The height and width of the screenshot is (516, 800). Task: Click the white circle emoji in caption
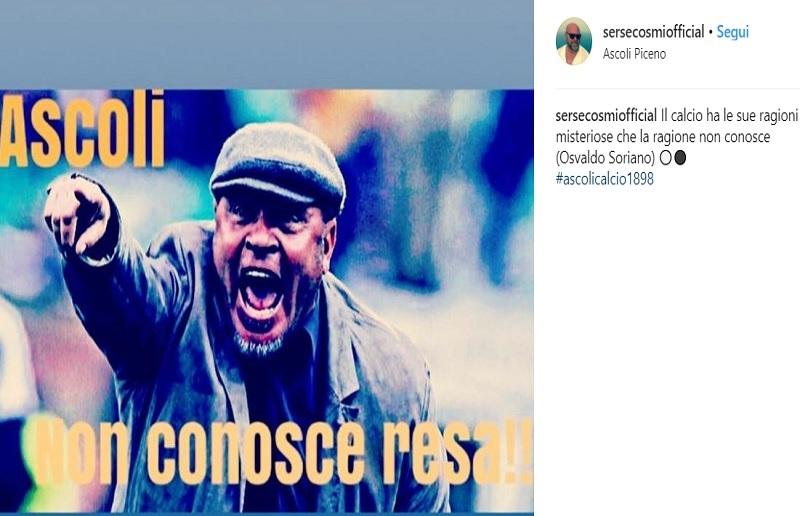point(665,158)
